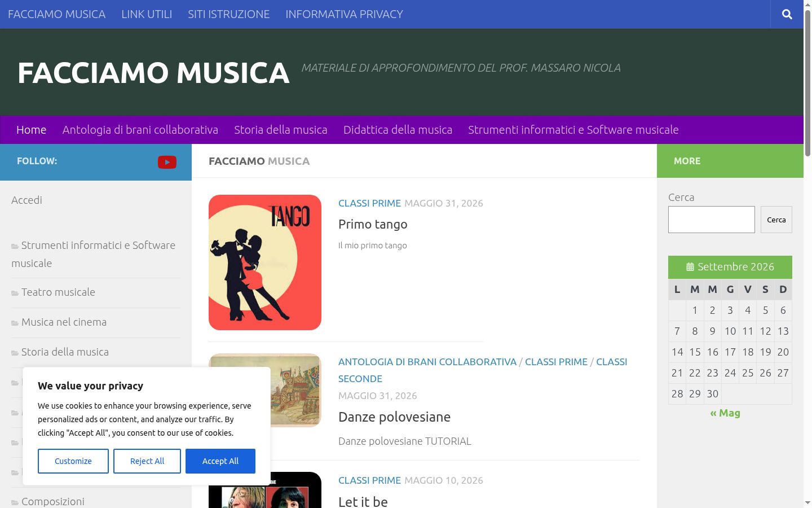The image size is (812, 508).
Task: Click Accept All in cookie banner
Action: pyautogui.click(x=220, y=461)
